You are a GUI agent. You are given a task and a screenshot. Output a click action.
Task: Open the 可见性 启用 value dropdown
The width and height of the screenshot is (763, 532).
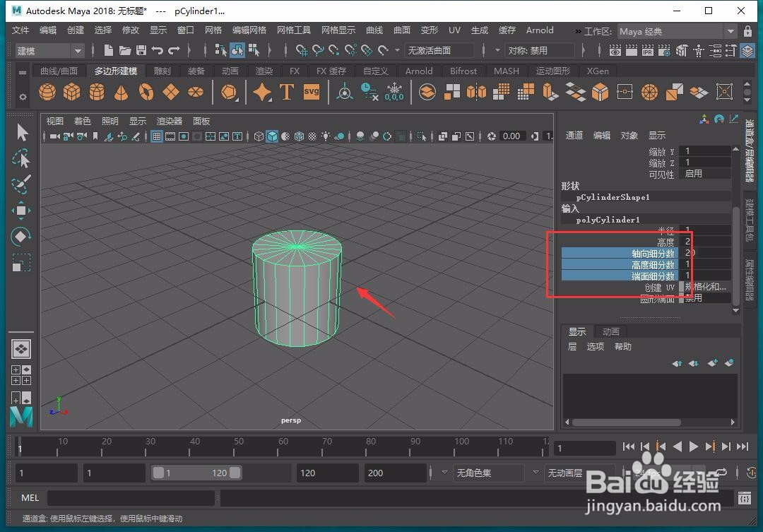705,174
